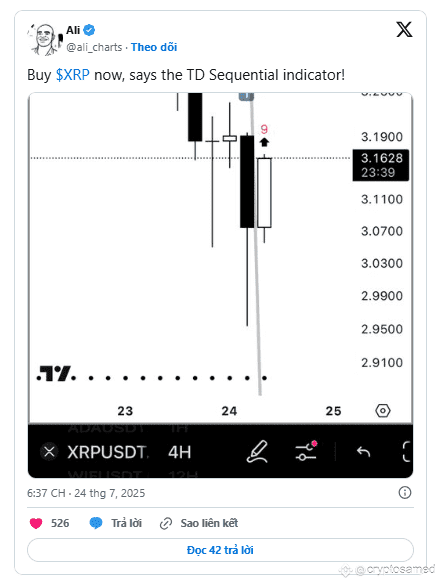Click the undo arrow icon
Screen dimensions: 443x587
pos(363,452)
